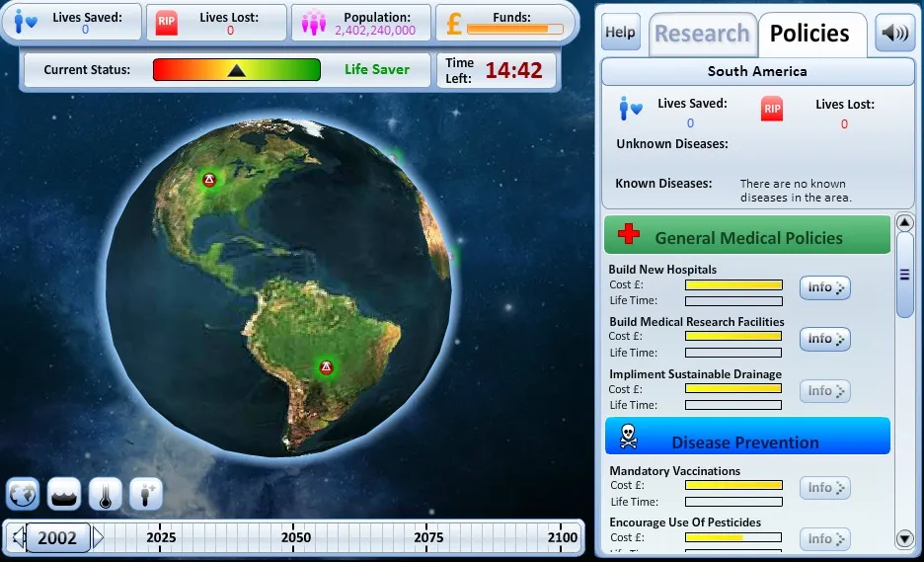Click the Encourage Use Of Pesticides cost bar
This screenshot has width=924, height=562.
(733, 538)
